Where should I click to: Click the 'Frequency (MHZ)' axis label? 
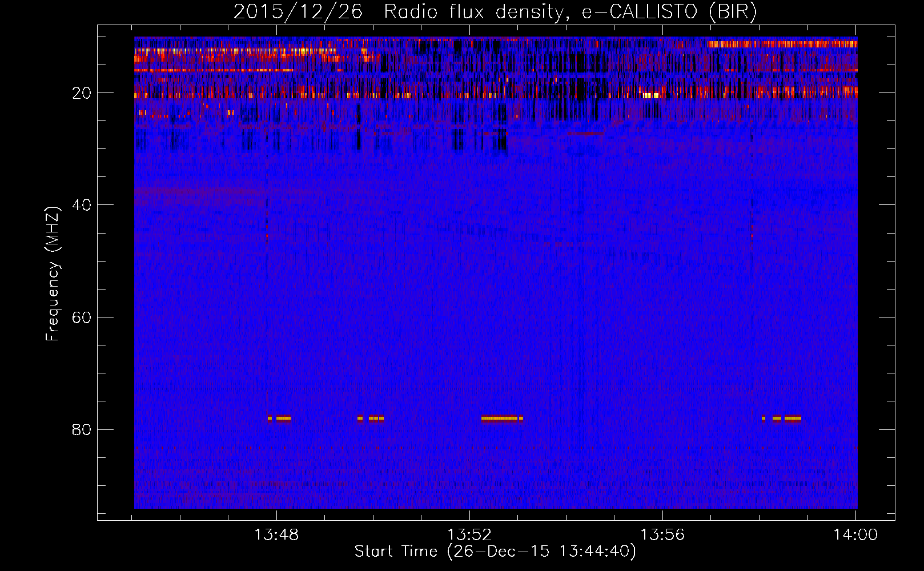pyautogui.click(x=53, y=274)
